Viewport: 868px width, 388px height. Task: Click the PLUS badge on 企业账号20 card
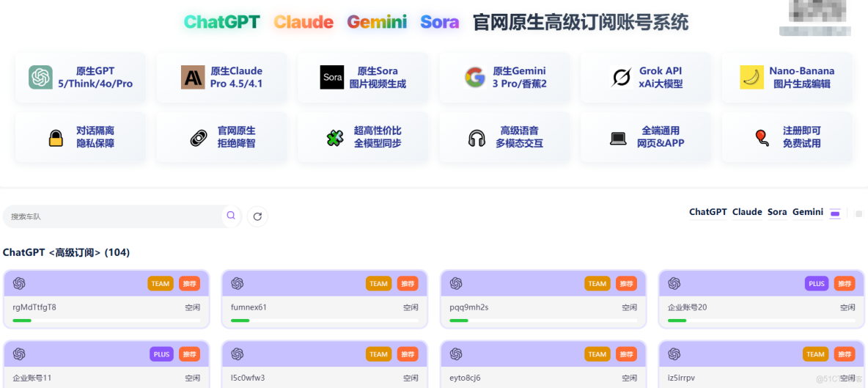pos(817,283)
